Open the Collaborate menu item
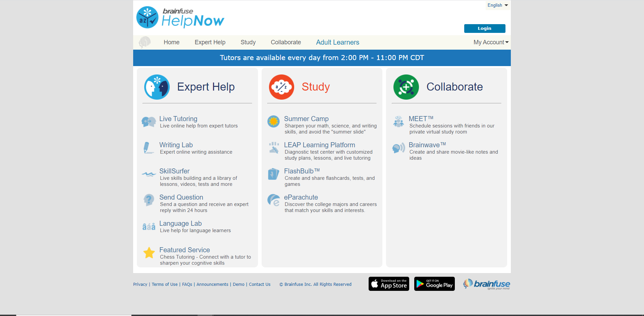This screenshot has height=316, width=644. click(x=286, y=42)
